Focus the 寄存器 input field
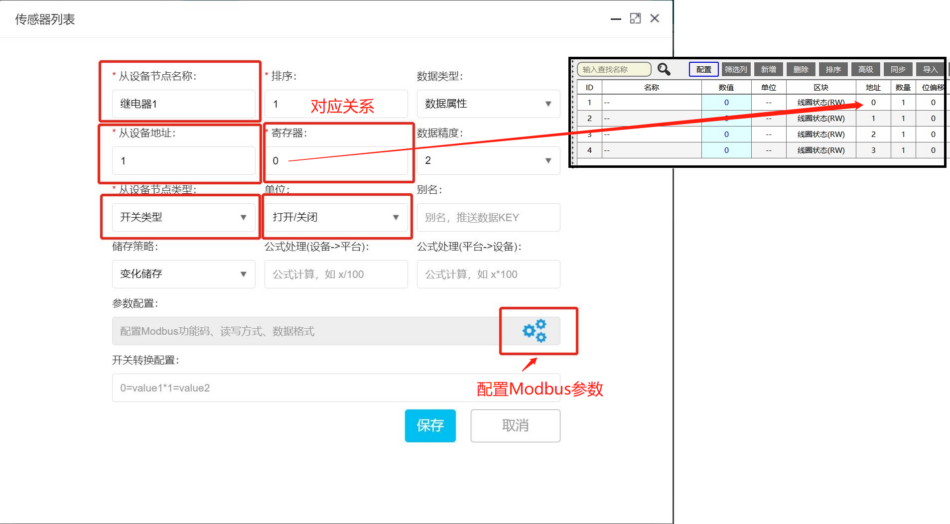 (336, 161)
